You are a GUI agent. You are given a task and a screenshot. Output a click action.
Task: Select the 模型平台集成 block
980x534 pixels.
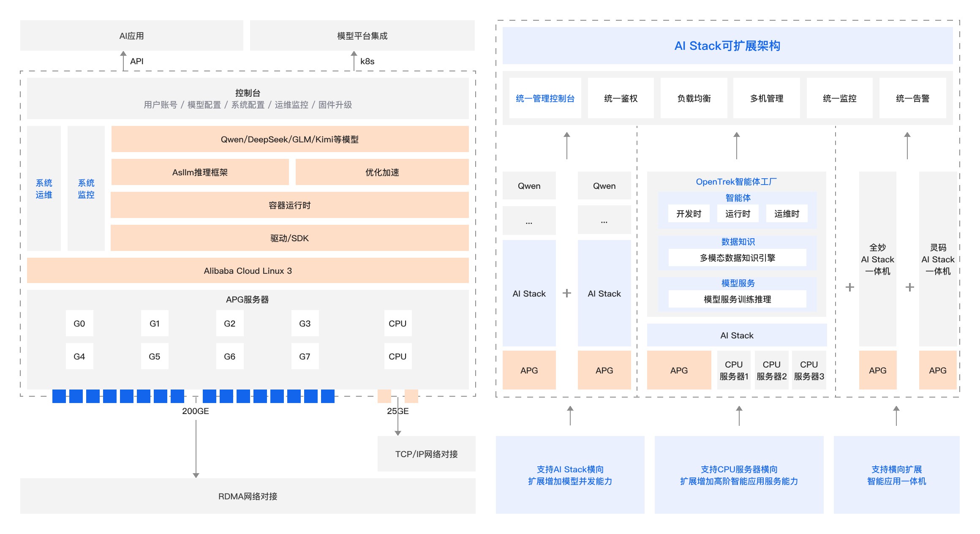[362, 35]
